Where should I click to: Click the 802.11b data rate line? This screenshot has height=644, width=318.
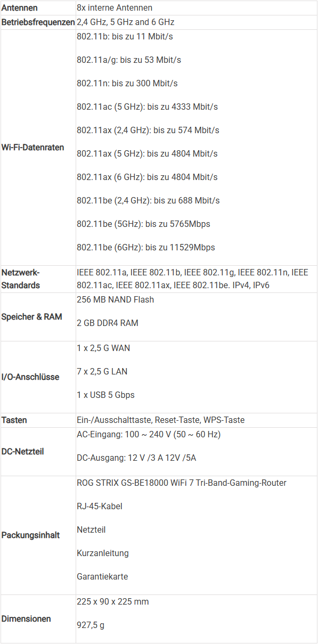click(125, 36)
